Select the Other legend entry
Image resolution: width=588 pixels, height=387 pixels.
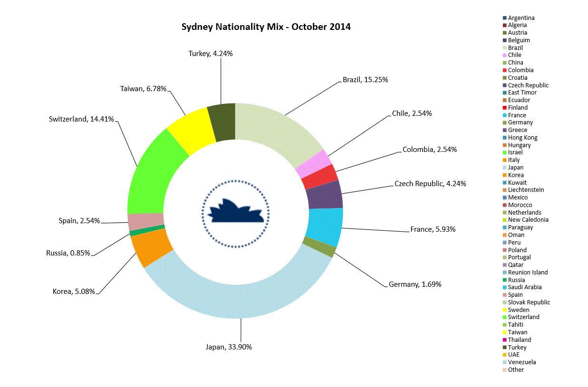(515, 370)
